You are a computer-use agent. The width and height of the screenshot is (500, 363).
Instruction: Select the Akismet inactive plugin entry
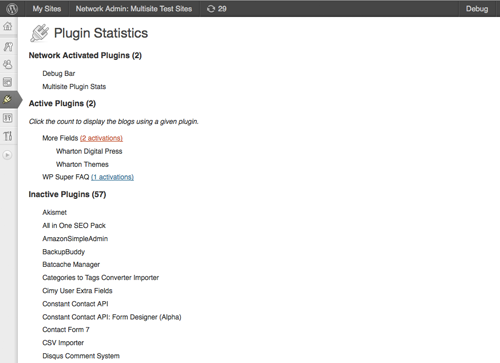click(x=54, y=212)
